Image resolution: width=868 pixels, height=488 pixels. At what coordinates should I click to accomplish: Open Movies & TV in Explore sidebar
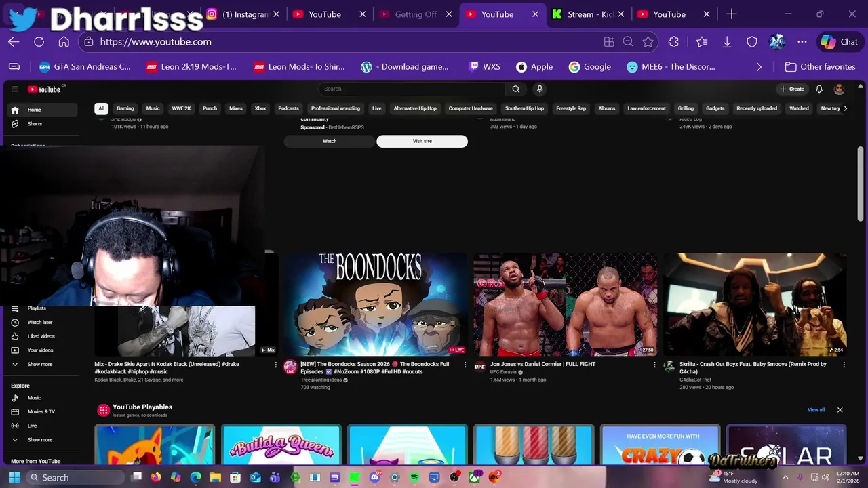[41, 412]
